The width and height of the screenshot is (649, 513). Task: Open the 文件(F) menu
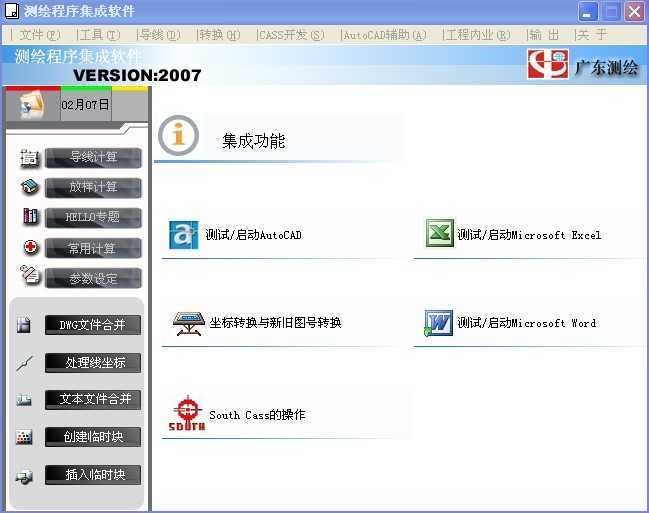pos(39,35)
